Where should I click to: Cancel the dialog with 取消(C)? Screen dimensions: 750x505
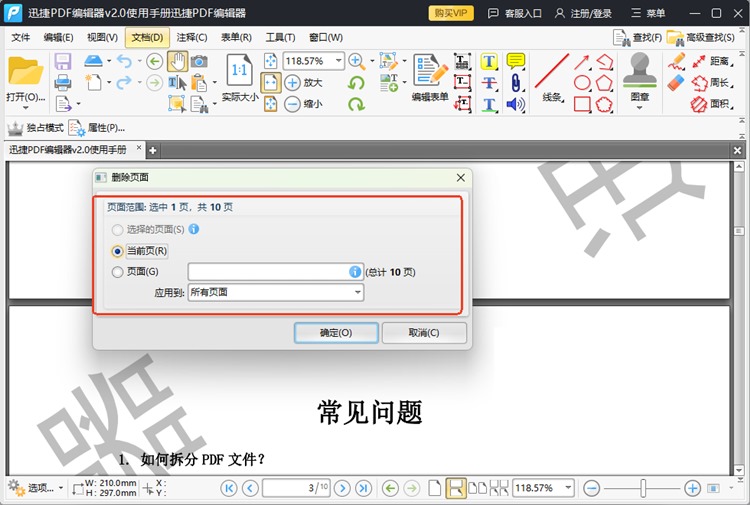pos(424,333)
